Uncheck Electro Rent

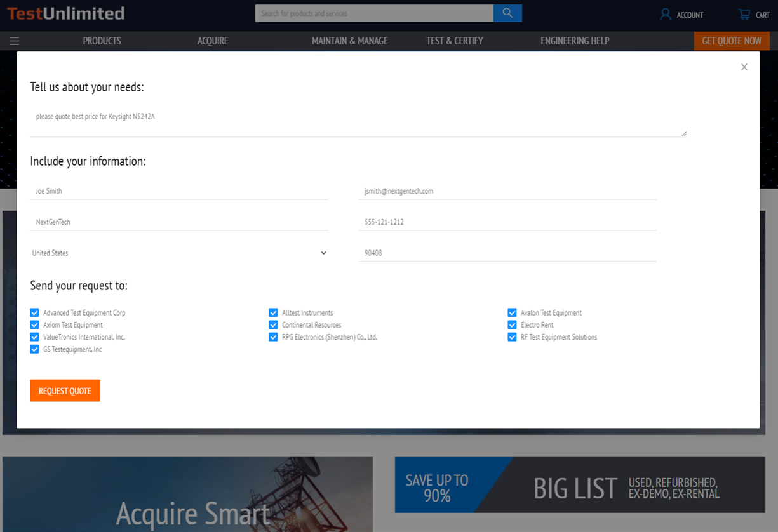512,325
